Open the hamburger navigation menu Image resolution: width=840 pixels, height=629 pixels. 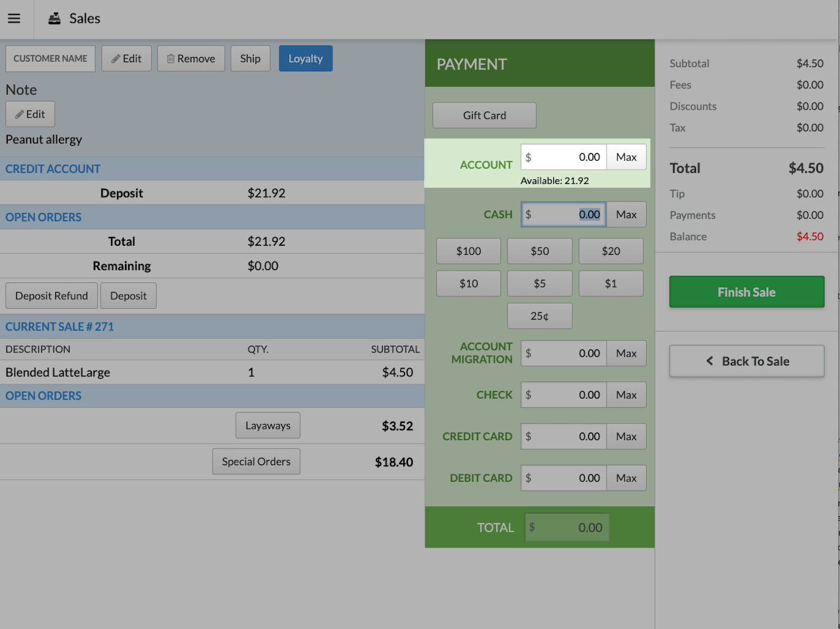(14, 19)
